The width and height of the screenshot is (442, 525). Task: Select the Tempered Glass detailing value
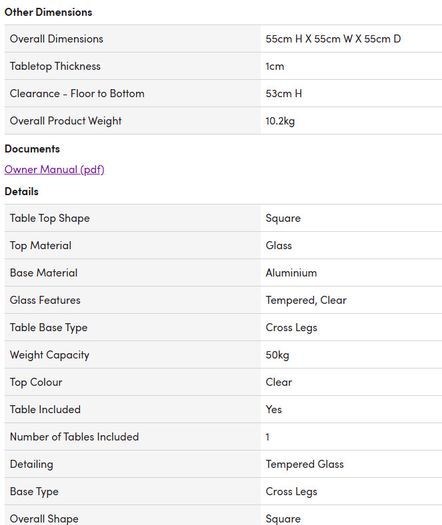pos(305,464)
